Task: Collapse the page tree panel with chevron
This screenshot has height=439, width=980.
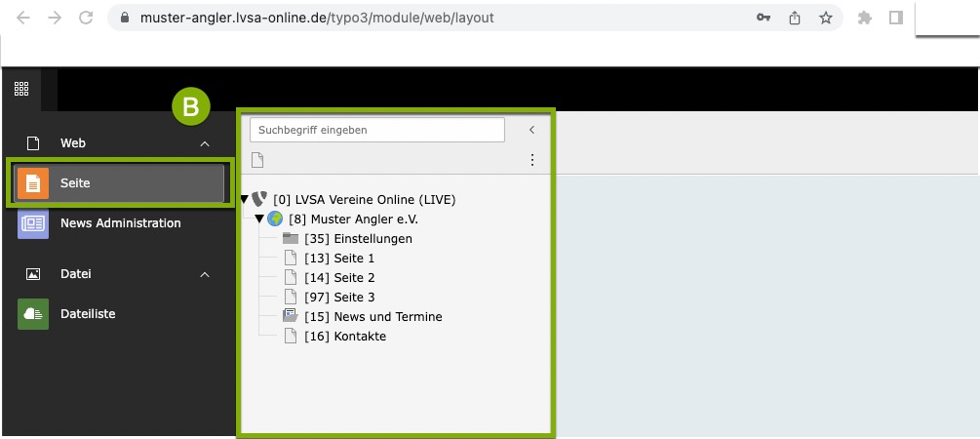Action: click(531, 130)
